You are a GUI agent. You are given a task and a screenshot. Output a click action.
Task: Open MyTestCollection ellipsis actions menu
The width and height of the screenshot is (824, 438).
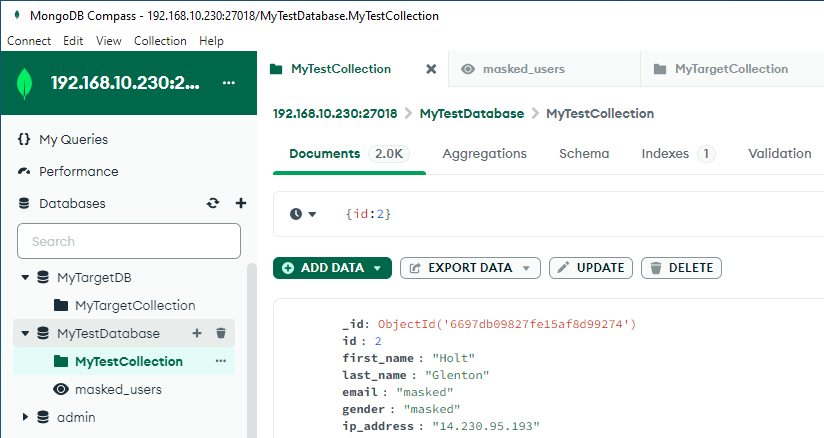(x=221, y=361)
